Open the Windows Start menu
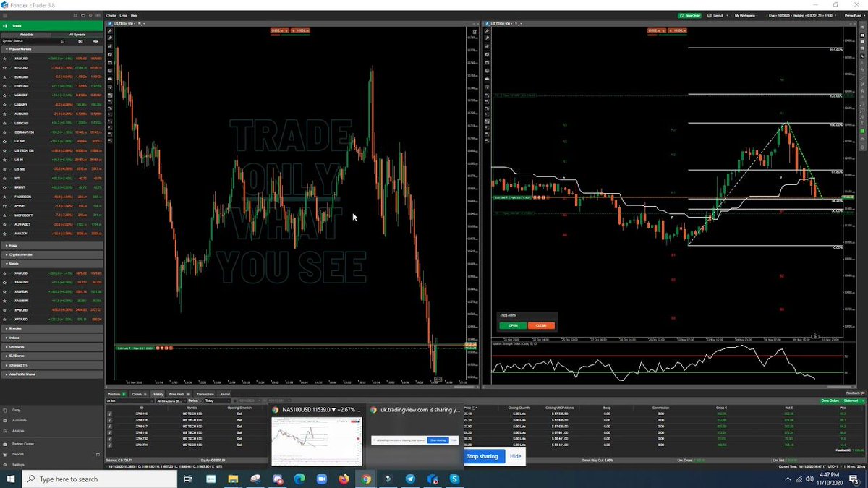The height and width of the screenshot is (488, 868). (x=11, y=479)
